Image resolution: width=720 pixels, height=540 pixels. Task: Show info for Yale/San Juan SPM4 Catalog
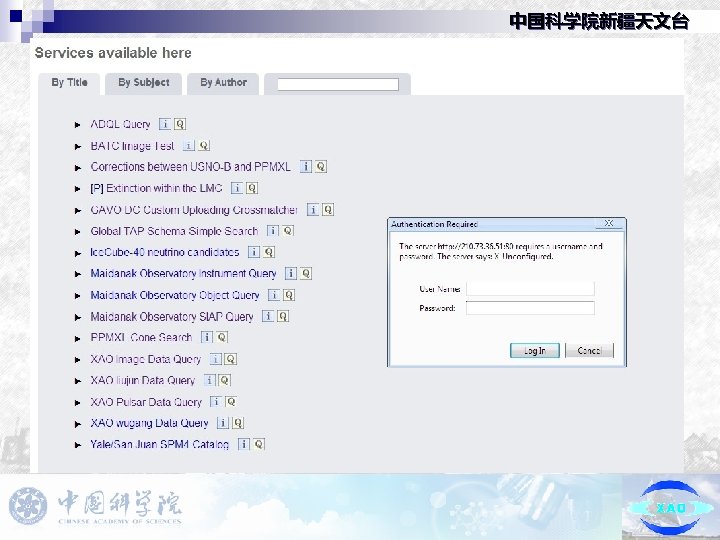[x=244, y=444]
